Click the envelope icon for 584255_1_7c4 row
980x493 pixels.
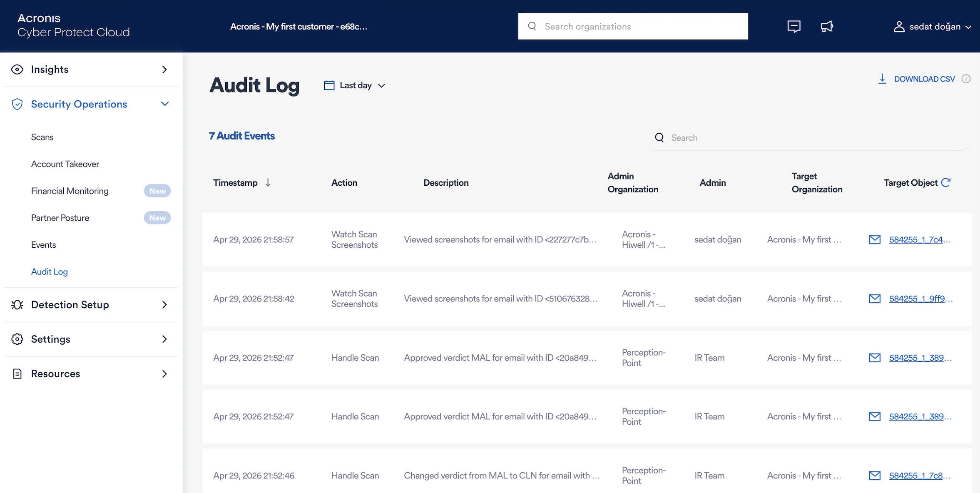875,239
